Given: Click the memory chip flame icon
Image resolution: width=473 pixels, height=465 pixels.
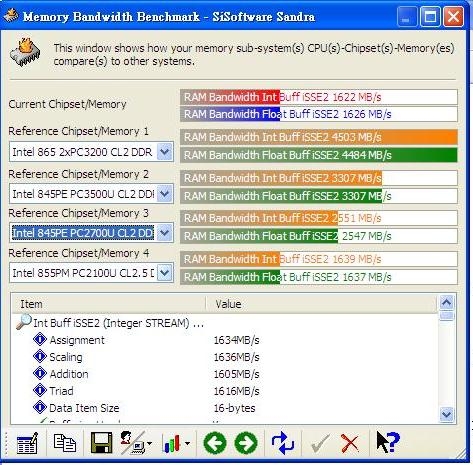Looking at the screenshot, I should click(25, 52).
